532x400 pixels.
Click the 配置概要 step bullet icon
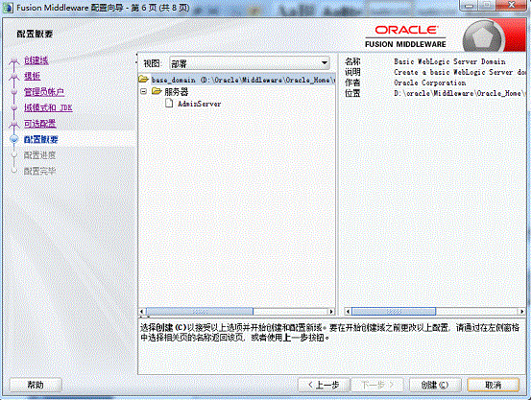point(13,139)
